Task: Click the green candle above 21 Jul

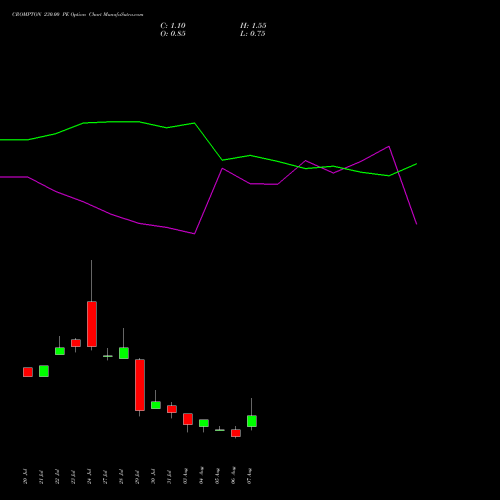Action: click(x=44, y=371)
